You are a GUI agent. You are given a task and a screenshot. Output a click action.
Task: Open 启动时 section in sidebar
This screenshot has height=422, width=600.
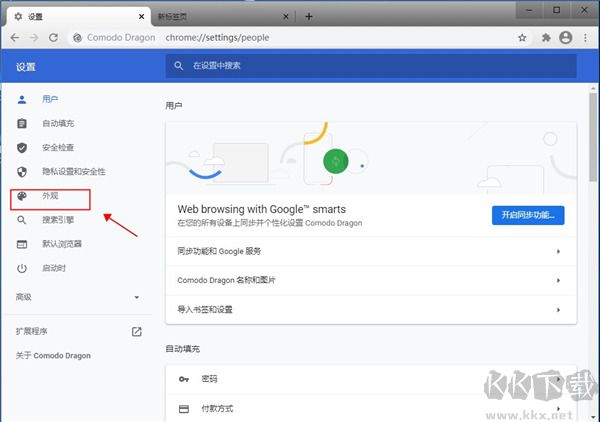[54, 268]
